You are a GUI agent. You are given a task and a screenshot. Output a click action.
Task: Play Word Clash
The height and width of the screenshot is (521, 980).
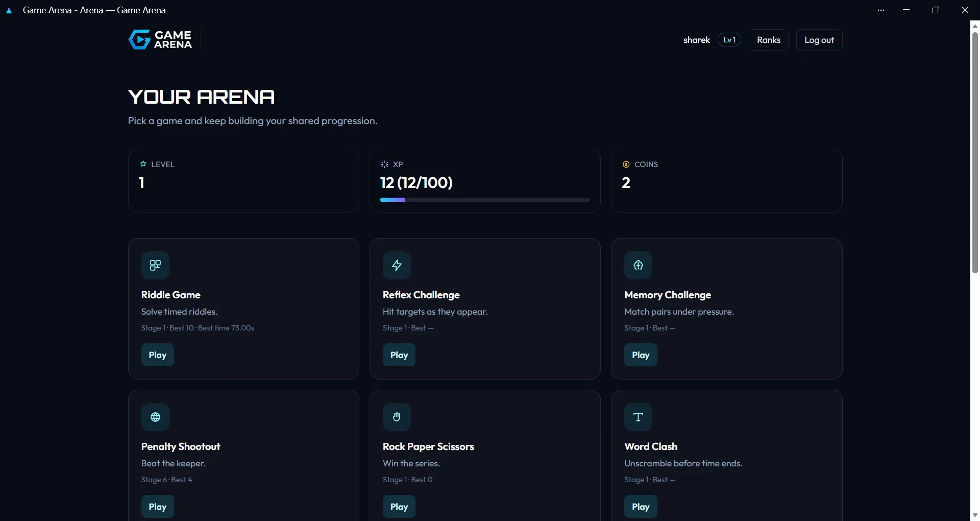pos(640,506)
